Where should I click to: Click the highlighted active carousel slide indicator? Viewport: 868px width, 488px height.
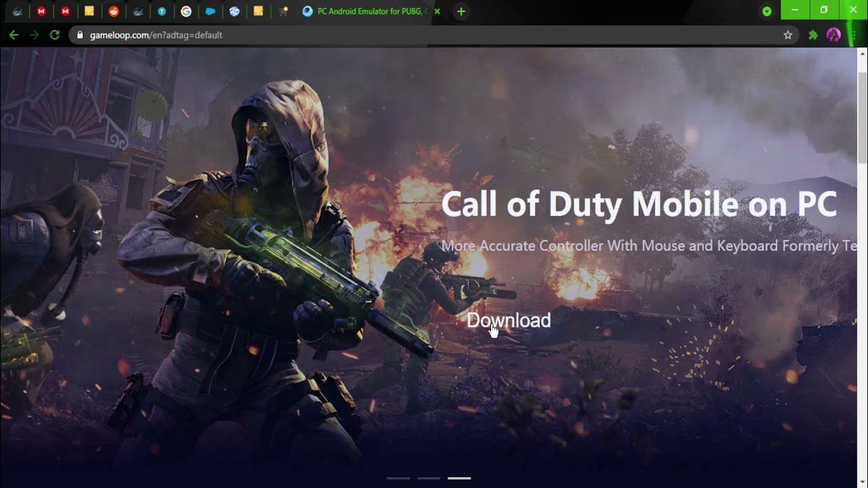click(459, 479)
